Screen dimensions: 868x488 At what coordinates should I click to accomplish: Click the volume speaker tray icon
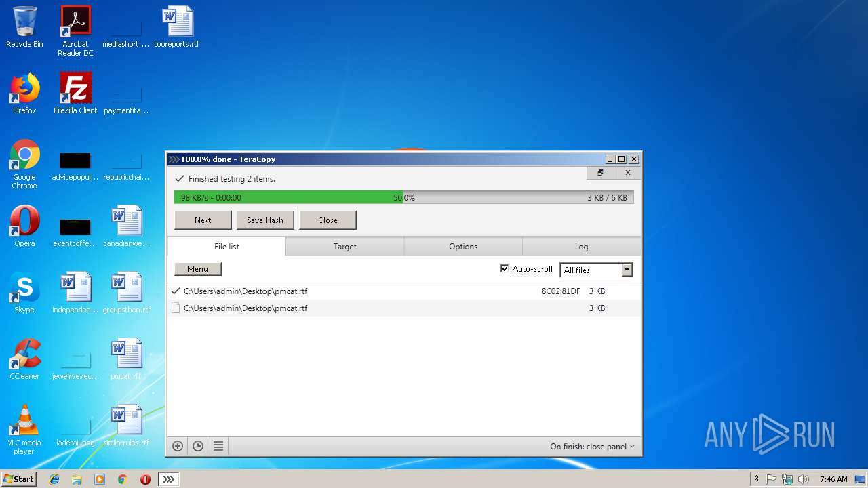pyautogui.click(x=804, y=479)
